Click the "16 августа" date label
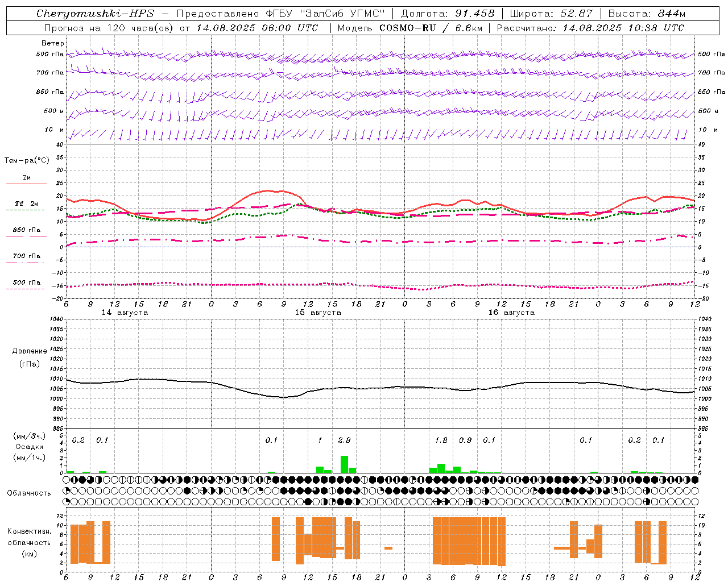The width and height of the screenshot is (728, 582). click(x=511, y=313)
